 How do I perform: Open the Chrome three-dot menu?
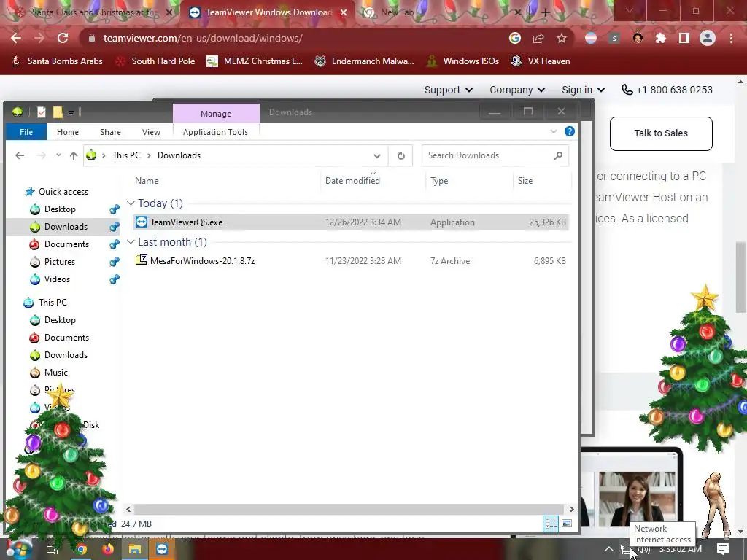click(x=731, y=38)
